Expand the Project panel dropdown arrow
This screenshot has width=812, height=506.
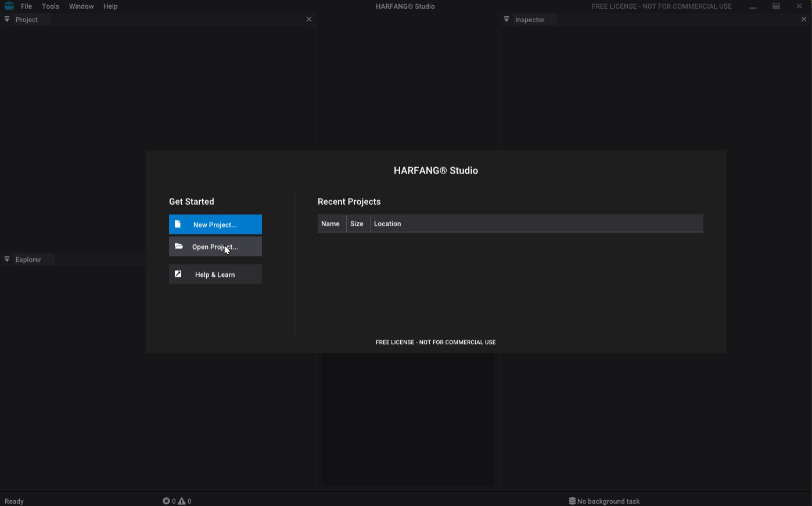coord(7,19)
